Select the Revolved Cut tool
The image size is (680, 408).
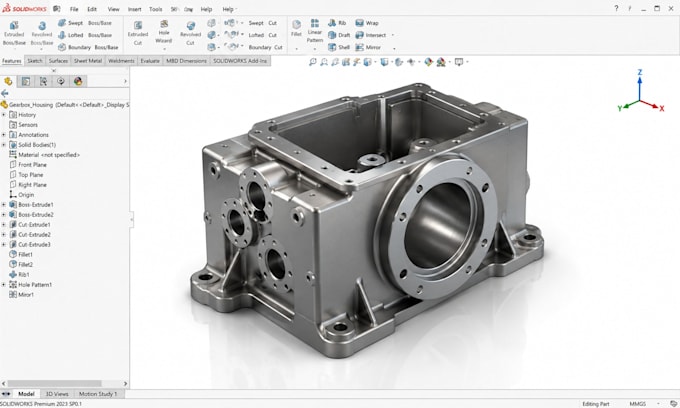pyautogui.click(x=190, y=33)
